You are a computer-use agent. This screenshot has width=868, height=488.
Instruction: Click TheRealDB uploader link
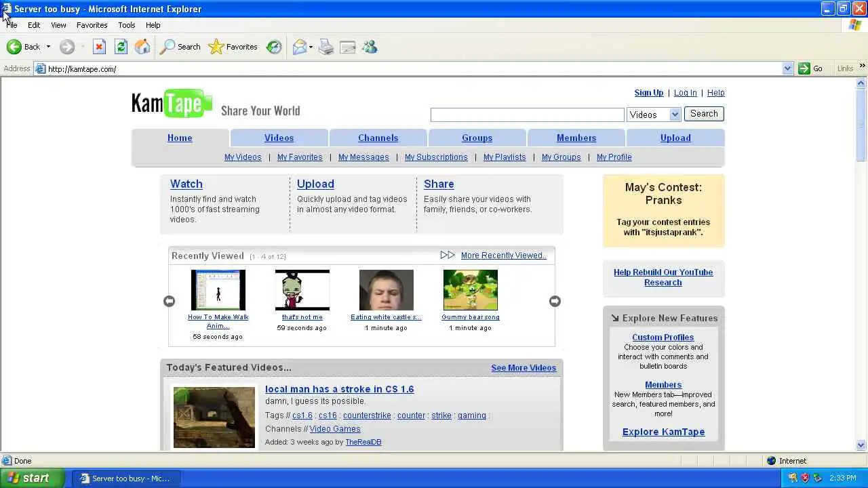click(x=363, y=442)
